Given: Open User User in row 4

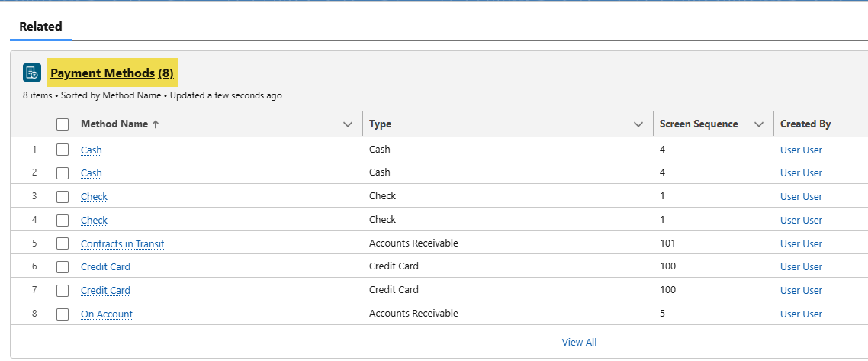Looking at the screenshot, I should point(801,221).
